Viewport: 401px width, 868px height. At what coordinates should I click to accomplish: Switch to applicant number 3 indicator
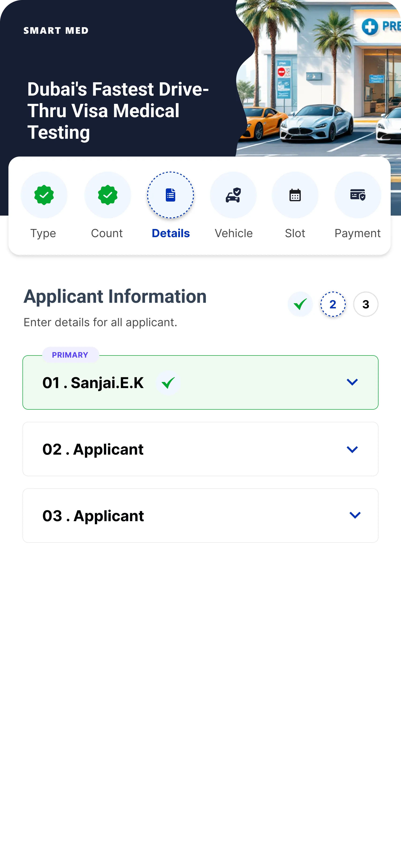click(x=366, y=304)
